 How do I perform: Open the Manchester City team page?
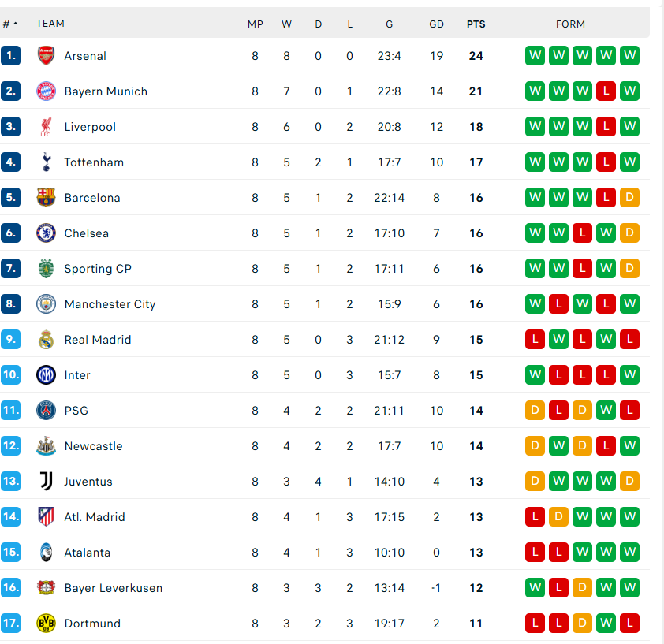tap(110, 304)
